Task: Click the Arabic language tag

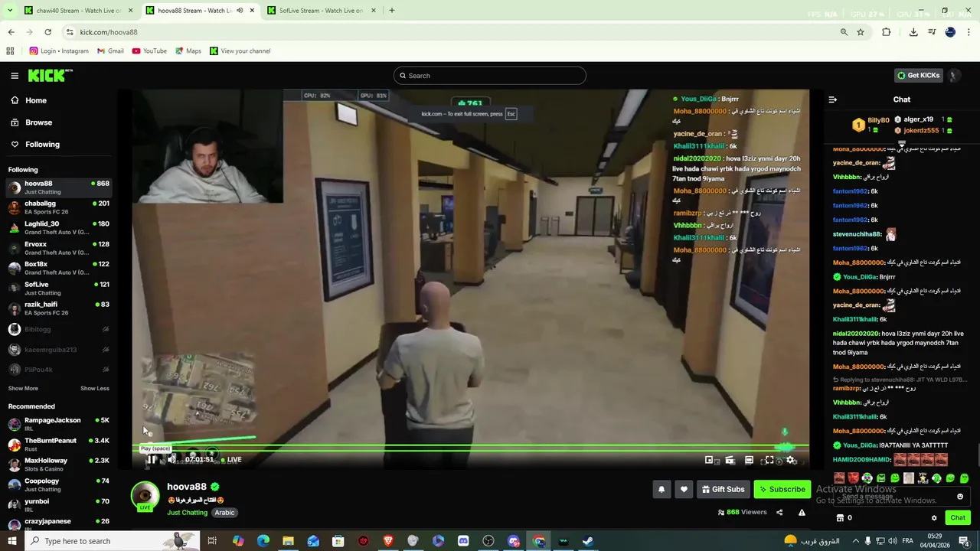Action: [x=224, y=513]
